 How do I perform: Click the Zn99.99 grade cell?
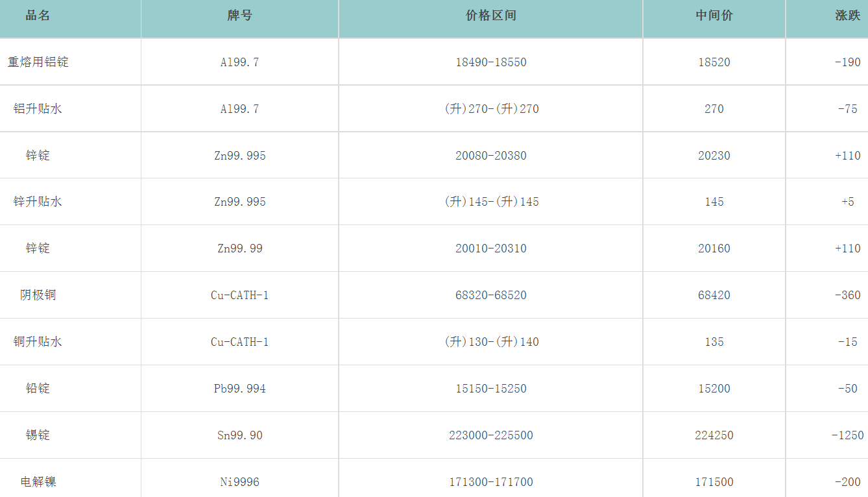(239, 248)
